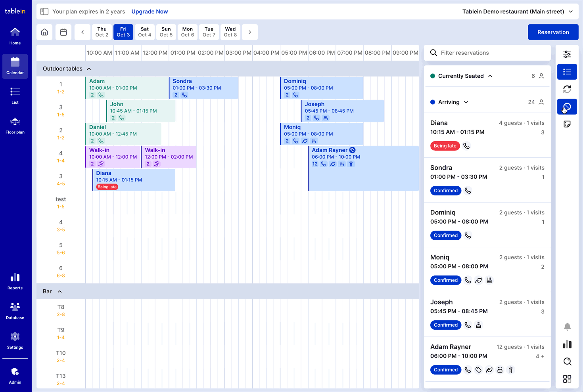Toggle the blocked hours icon in right sidebar

[x=567, y=107]
